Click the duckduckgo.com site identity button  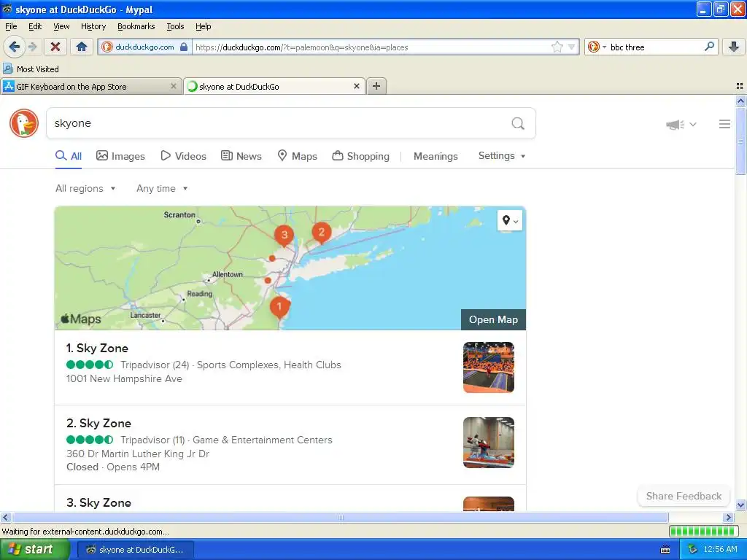(x=144, y=47)
